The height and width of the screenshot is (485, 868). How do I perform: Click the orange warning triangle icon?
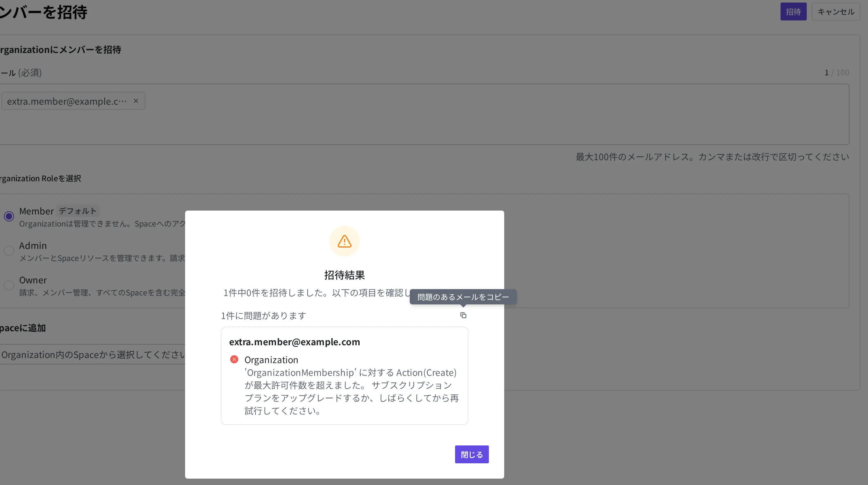(x=344, y=241)
